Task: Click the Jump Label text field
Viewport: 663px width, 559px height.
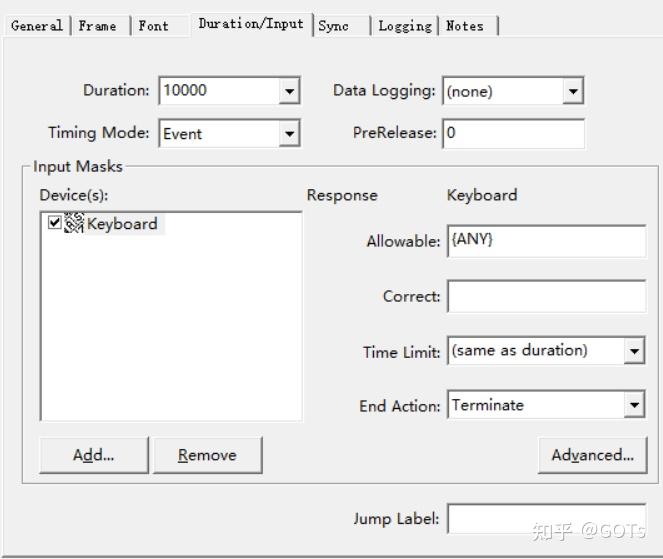Action: tap(546, 519)
